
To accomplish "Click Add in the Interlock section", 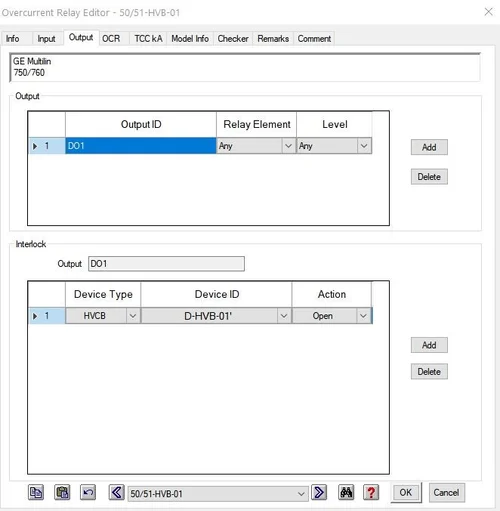I will click(429, 345).
